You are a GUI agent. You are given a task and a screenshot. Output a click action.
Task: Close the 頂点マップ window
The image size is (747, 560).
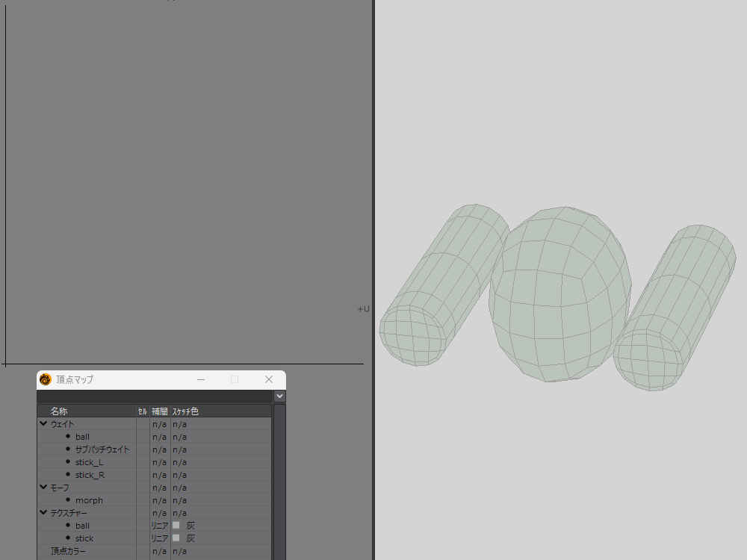click(269, 379)
